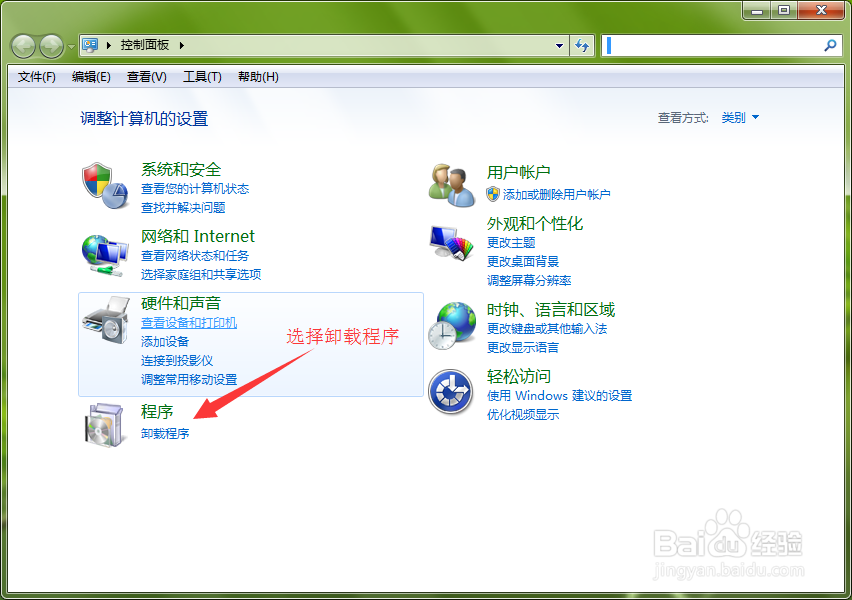This screenshot has height=600, width=852.
Task: Open the 用户帐户 heading
Action: tap(519, 172)
